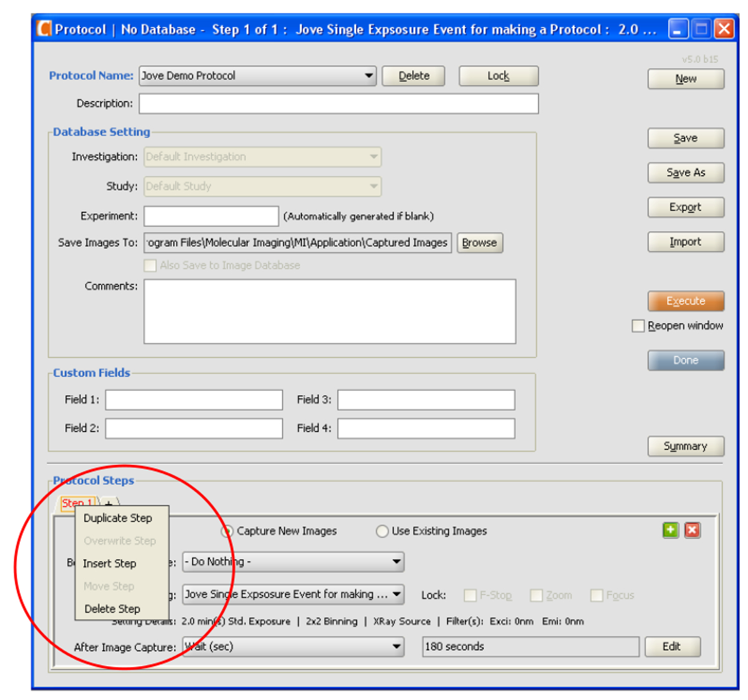
Task: Click the '2x2 Binning' setting detail text
Action: tap(332, 621)
